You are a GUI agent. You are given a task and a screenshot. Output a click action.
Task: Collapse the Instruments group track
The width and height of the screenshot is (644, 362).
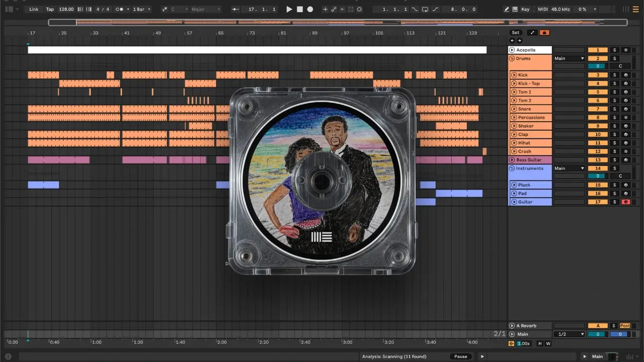[512, 168]
